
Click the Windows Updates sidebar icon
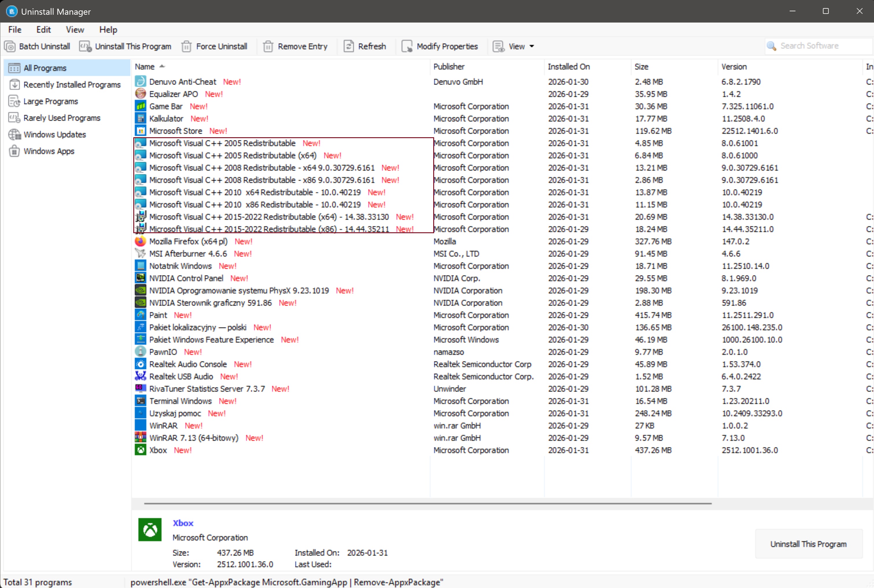point(14,135)
